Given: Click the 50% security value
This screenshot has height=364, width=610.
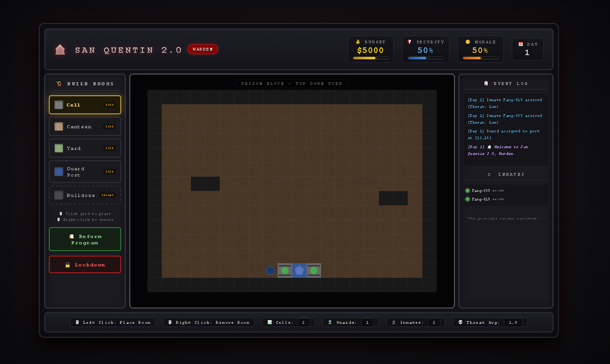Looking at the screenshot, I should (426, 50).
